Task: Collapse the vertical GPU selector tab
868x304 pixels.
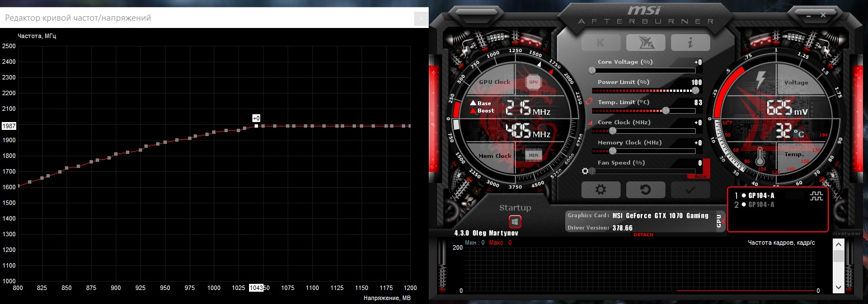Action: tap(720, 221)
